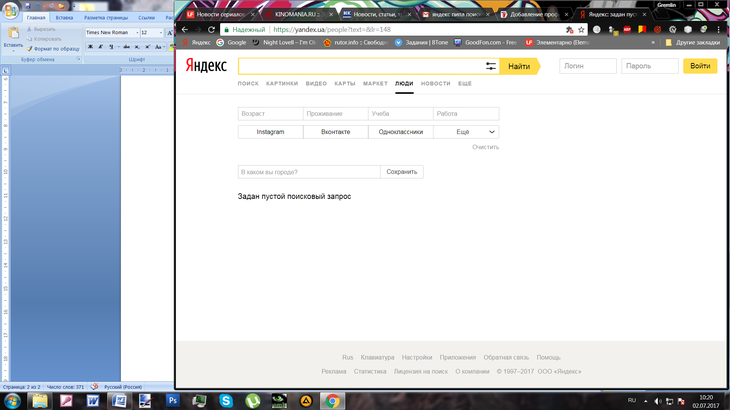Click the Word page count in status bar

click(21, 387)
